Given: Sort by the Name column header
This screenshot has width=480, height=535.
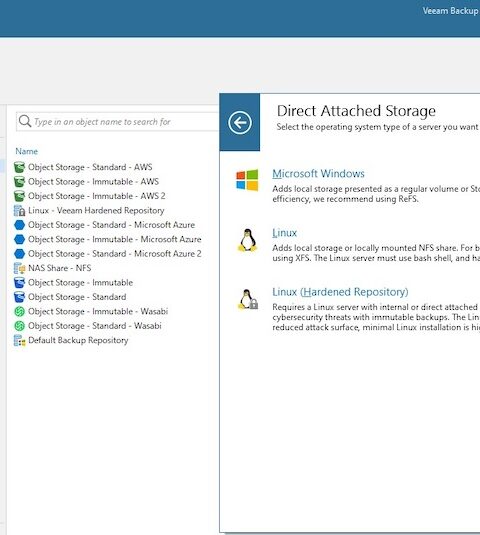Looking at the screenshot, I should [27, 151].
